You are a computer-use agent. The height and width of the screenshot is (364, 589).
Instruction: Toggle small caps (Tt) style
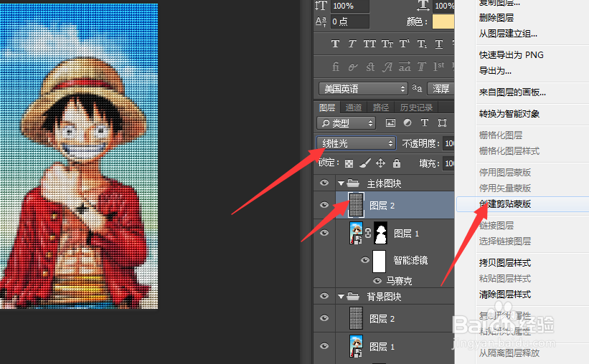tap(387, 44)
